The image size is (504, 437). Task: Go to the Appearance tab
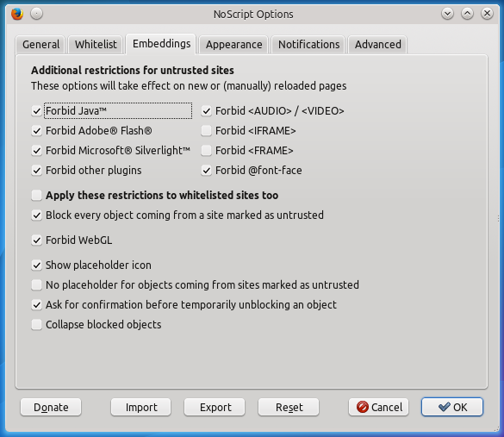click(x=233, y=44)
